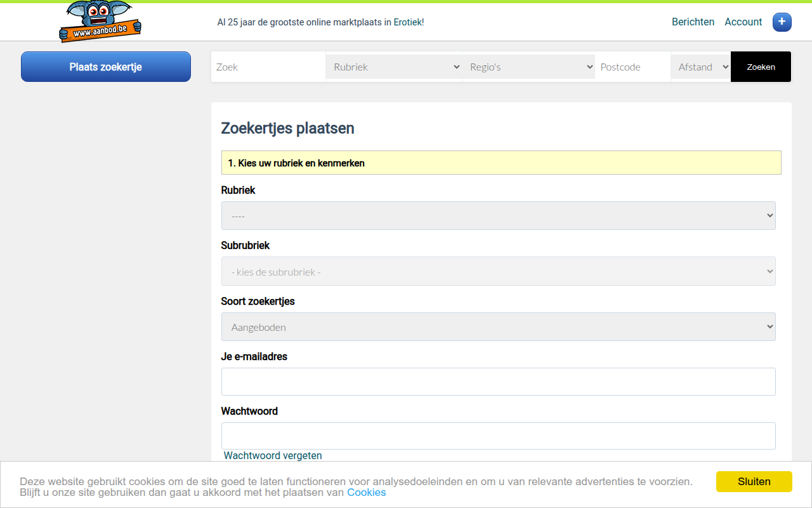Click the Je e-mailadres input field
This screenshot has width=812, height=508.
(499, 382)
